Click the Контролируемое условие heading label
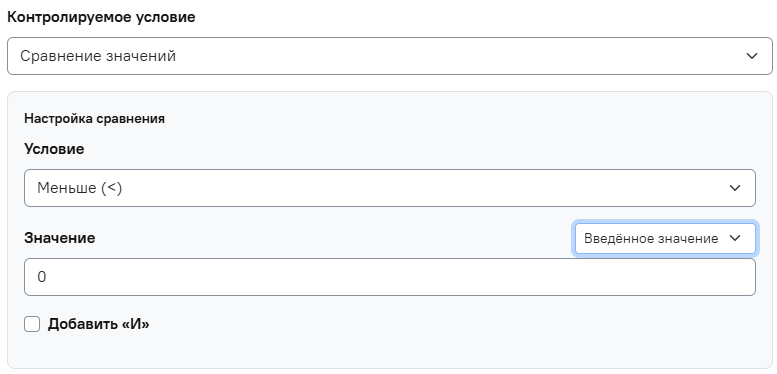This screenshot has width=777, height=374. [x=101, y=17]
